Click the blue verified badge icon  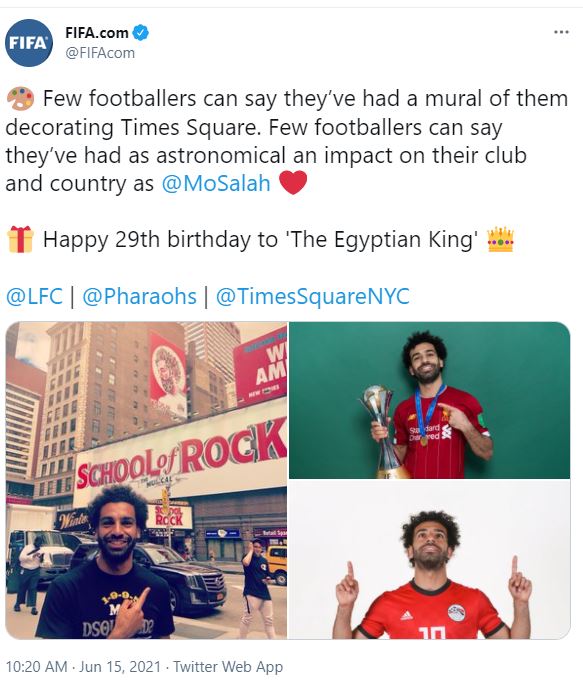click(141, 33)
